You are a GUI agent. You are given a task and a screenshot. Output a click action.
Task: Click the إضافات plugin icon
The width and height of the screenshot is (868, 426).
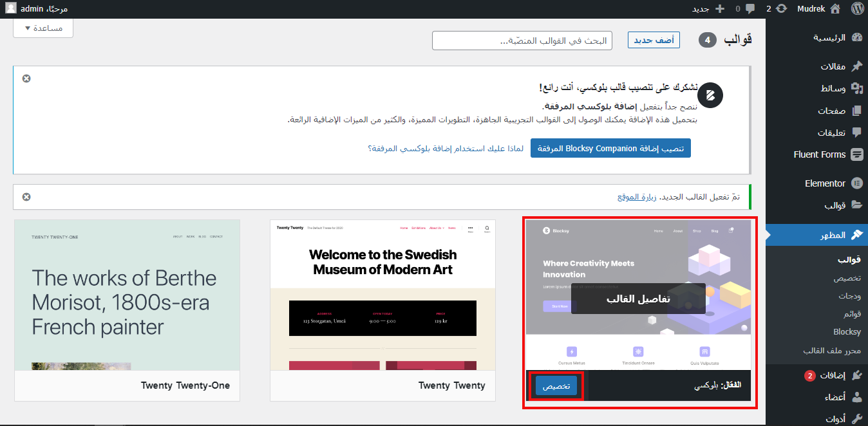pos(856,375)
